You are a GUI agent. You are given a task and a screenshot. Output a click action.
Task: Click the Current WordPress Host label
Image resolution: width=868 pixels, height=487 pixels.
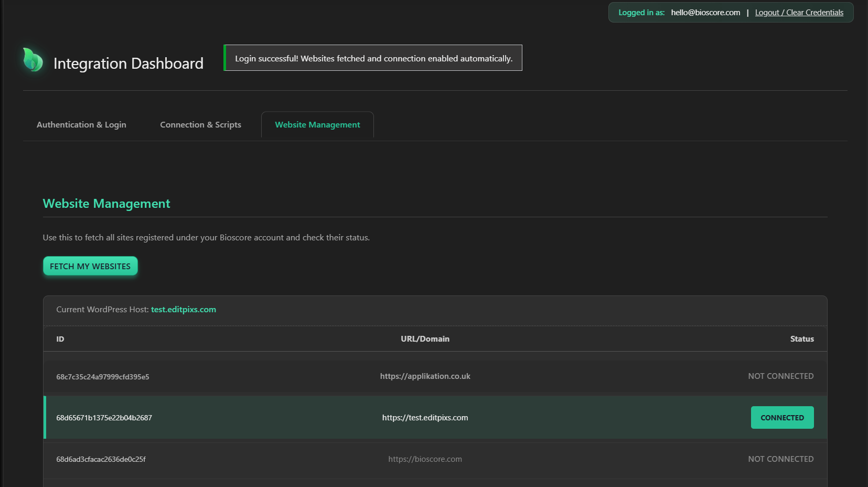pos(102,310)
